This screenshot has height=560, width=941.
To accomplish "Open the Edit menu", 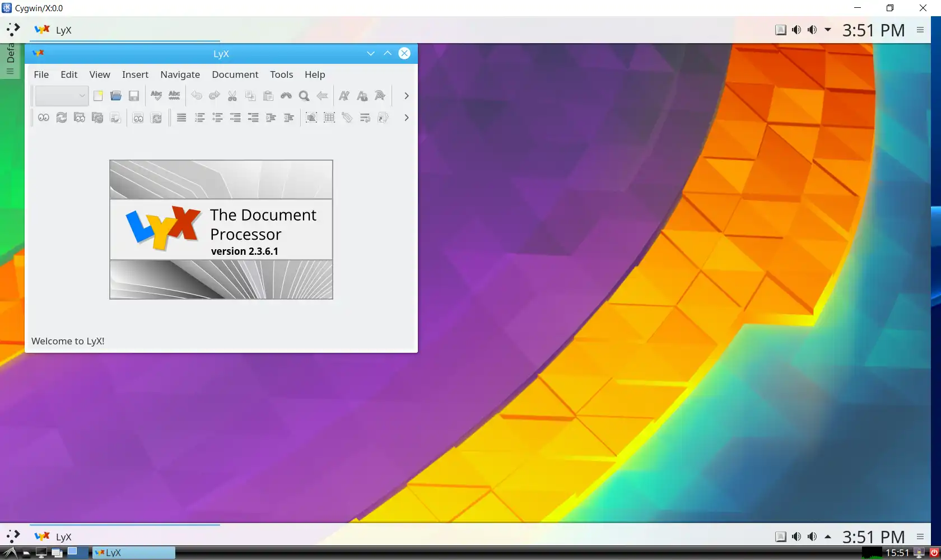I will pos(69,74).
